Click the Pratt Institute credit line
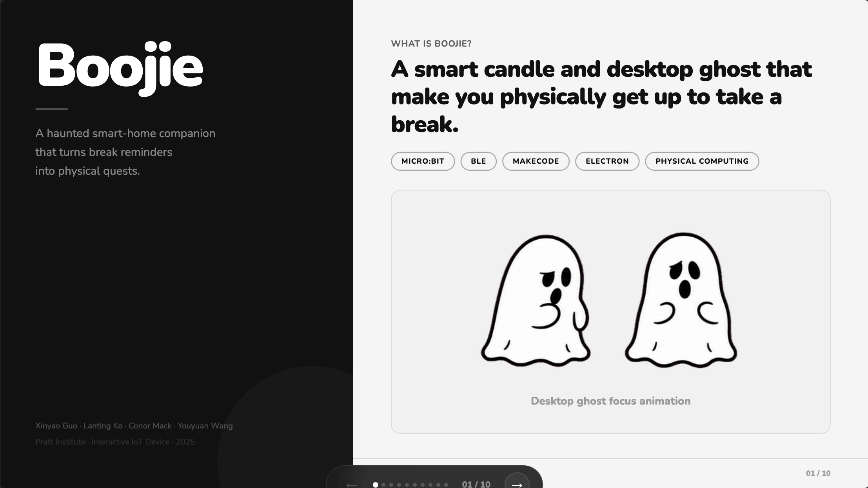Screen dimensions: 868x488 (115, 442)
